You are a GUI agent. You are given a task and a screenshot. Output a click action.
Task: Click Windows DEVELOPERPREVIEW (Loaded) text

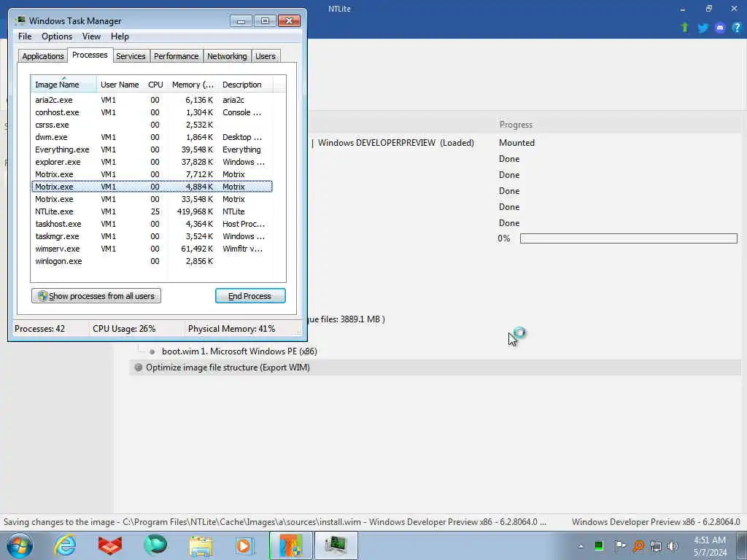pos(395,143)
